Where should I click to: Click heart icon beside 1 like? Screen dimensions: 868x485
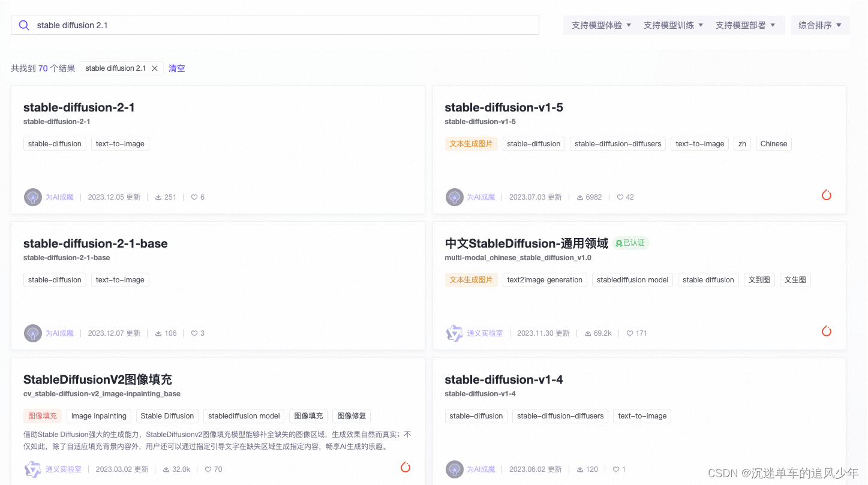tap(616, 469)
